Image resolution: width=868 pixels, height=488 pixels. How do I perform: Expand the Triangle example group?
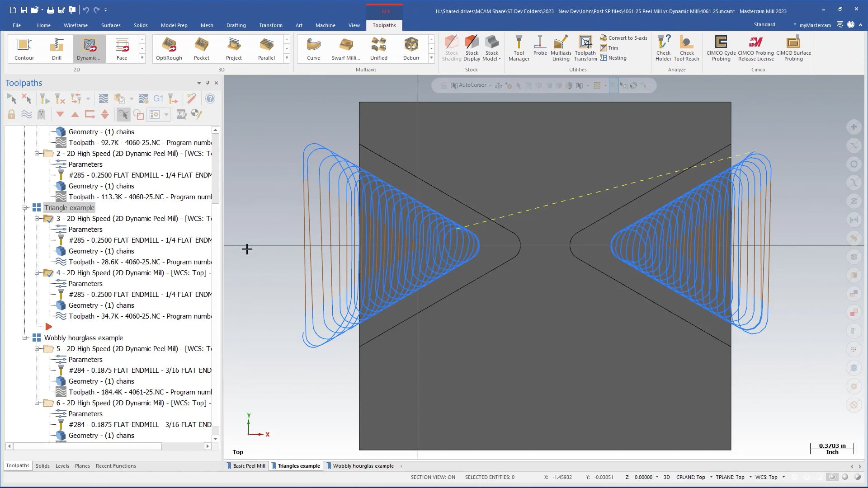click(24, 208)
